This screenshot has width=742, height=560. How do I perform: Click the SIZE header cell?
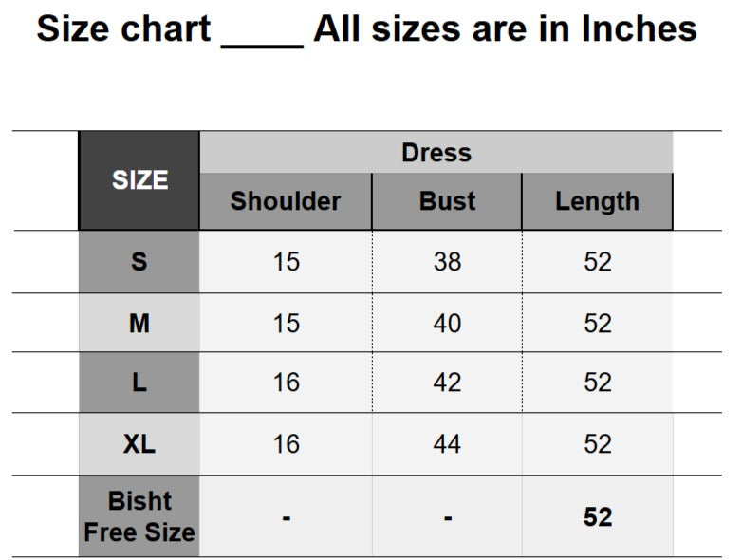coord(139,180)
